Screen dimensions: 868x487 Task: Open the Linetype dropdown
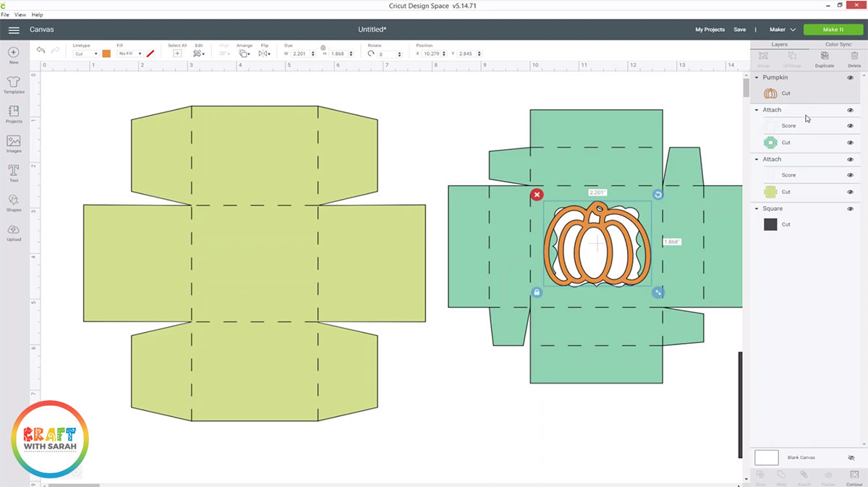click(x=86, y=54)
